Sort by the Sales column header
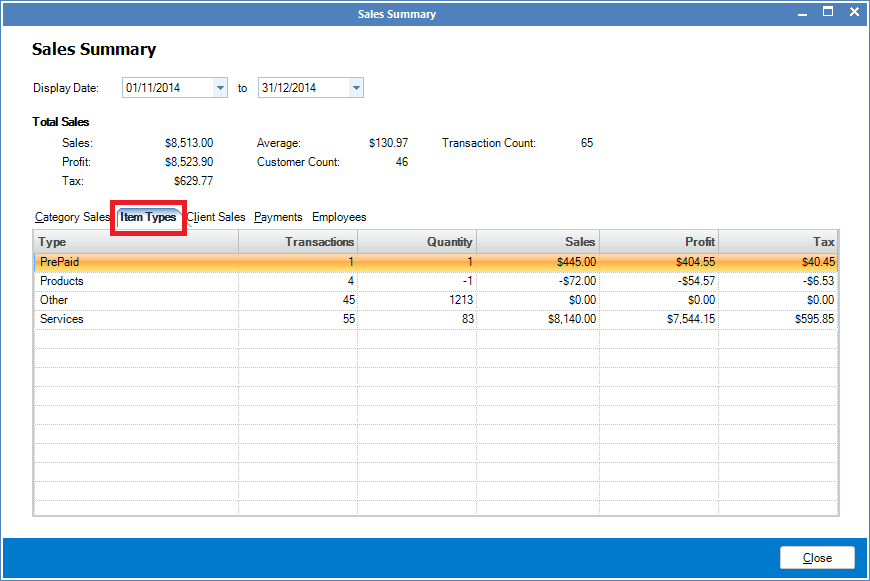This screenshot has height=581, width=870. (537, 242)
